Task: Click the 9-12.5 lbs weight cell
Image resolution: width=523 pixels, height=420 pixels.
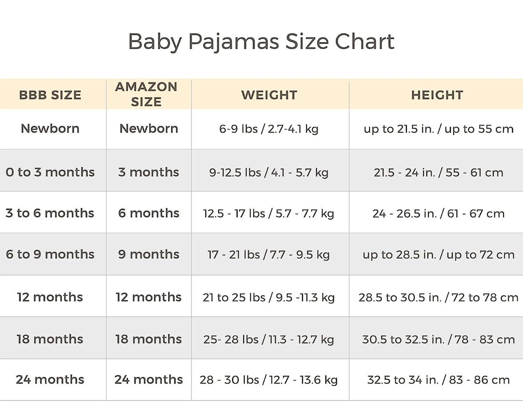Action: pos(269,173)
